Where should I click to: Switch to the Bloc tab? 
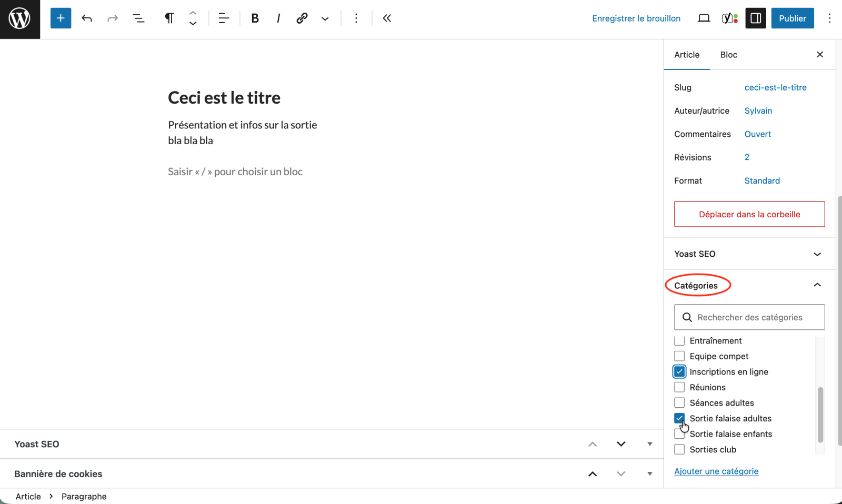(x=728, y=55)
